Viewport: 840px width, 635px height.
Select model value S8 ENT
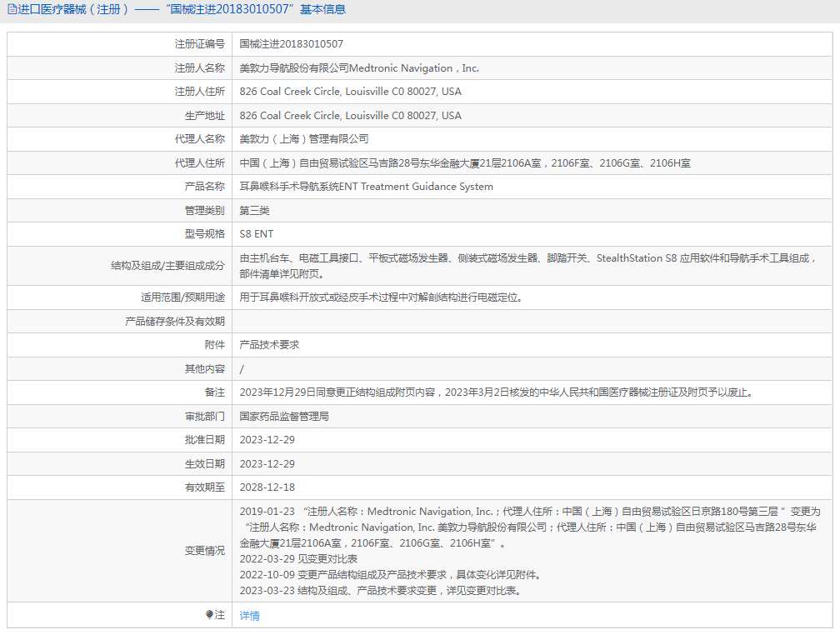[x=257, y=234]
